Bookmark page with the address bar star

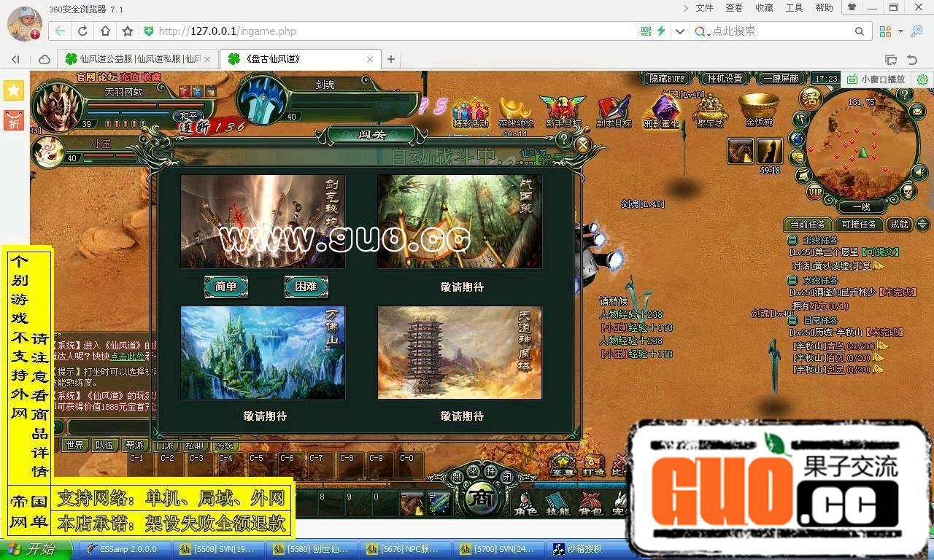[x=128, y=31]
